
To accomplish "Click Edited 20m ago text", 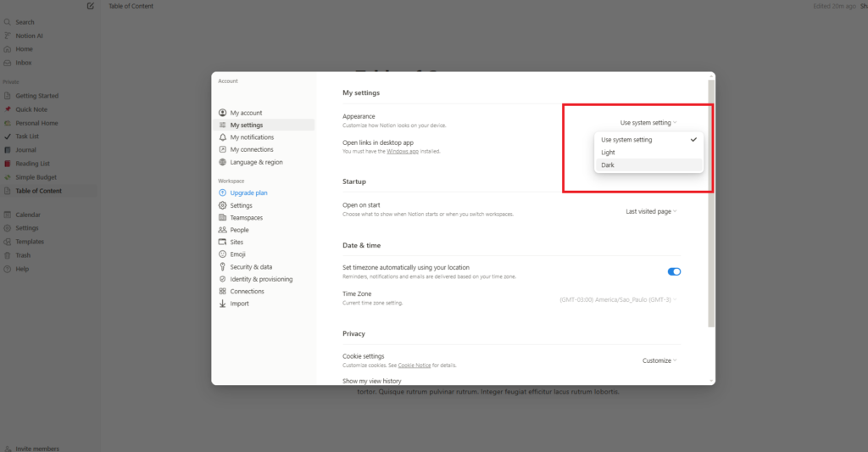I will pos(834,6).
